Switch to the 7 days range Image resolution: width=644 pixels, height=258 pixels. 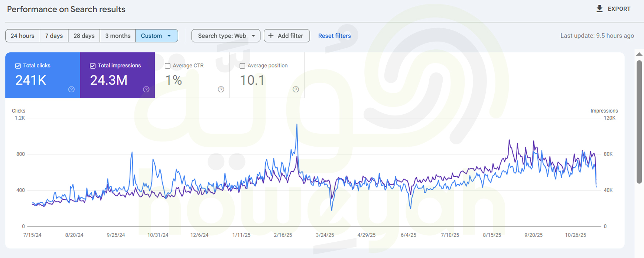54,36
